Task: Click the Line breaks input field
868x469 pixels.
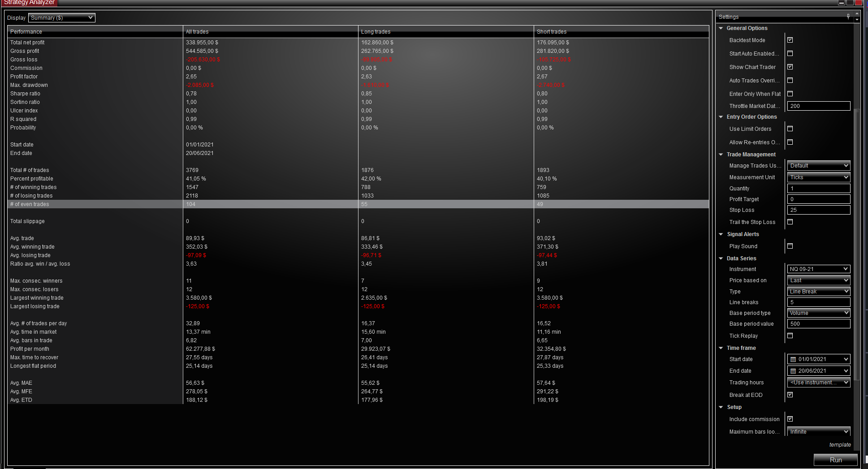Action: click(819, 302)
